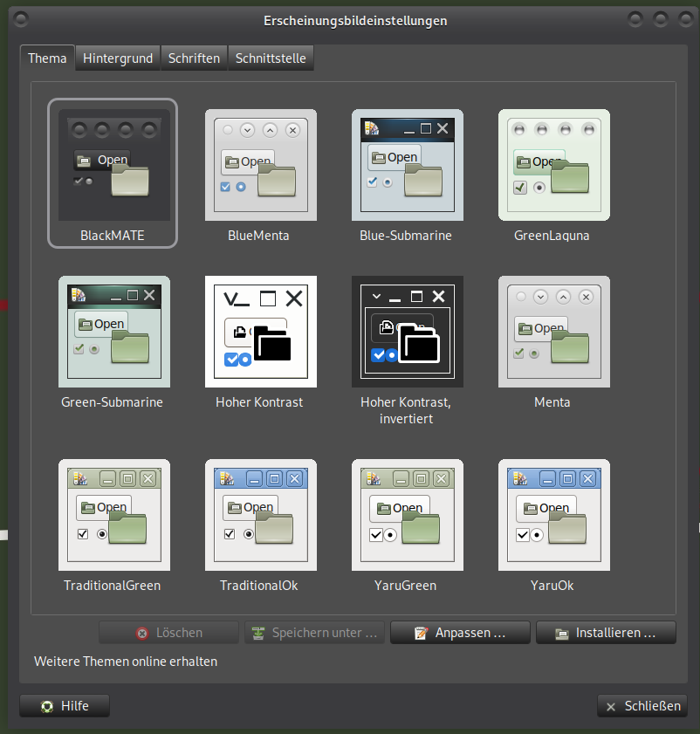Go to the Schnittstelle tab
Image resolution: width=700 pixels, height=734 pixels.
[271, 58]
